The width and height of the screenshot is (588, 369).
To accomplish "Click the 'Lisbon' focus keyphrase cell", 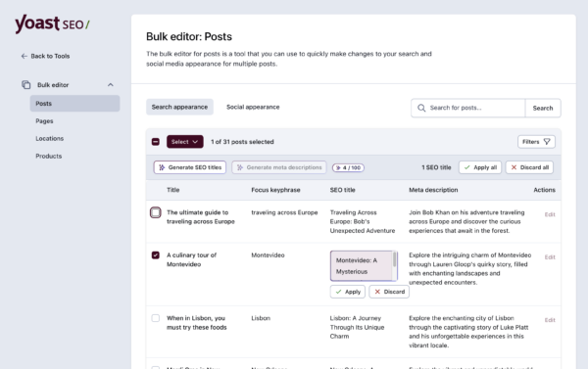I will (261, 318).
